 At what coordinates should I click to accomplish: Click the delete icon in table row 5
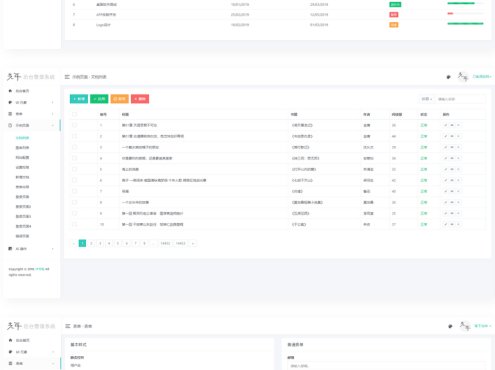click(x=458, y=169)
